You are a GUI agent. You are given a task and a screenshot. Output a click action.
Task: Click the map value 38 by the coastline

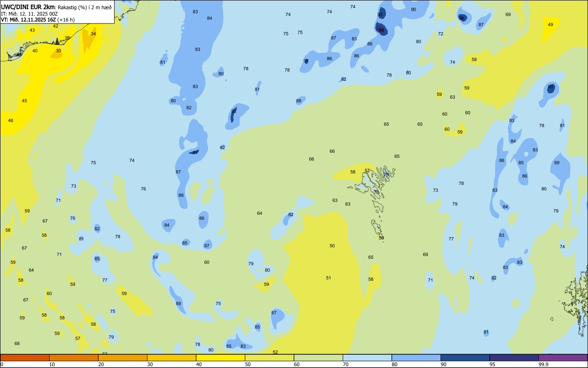click(67, 38)
